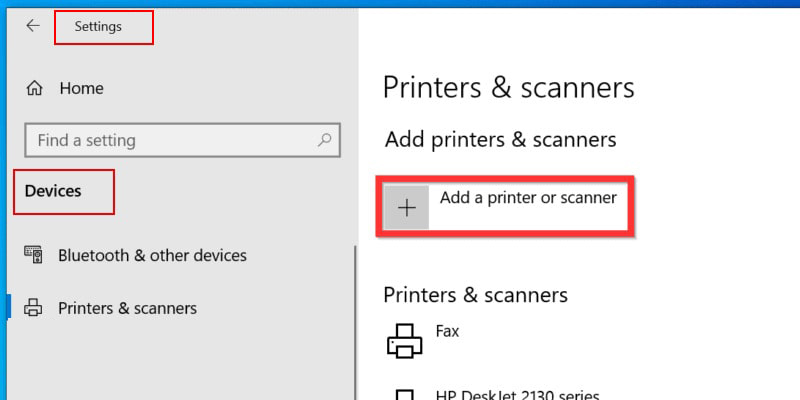800x400 pixels.
Task: Click the Settings window title
Action: pyautogui.click(x=98, y=27)
